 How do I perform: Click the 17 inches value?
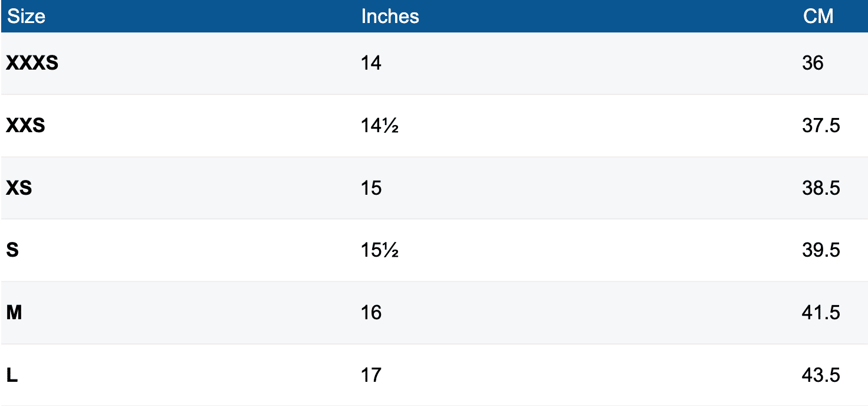point(371,375)
